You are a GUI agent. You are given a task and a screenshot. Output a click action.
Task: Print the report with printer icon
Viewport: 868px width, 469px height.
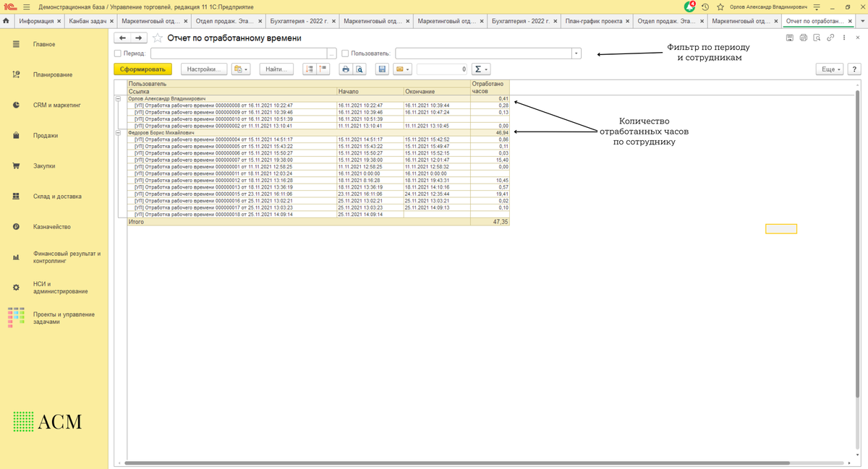tap(346, 69)
